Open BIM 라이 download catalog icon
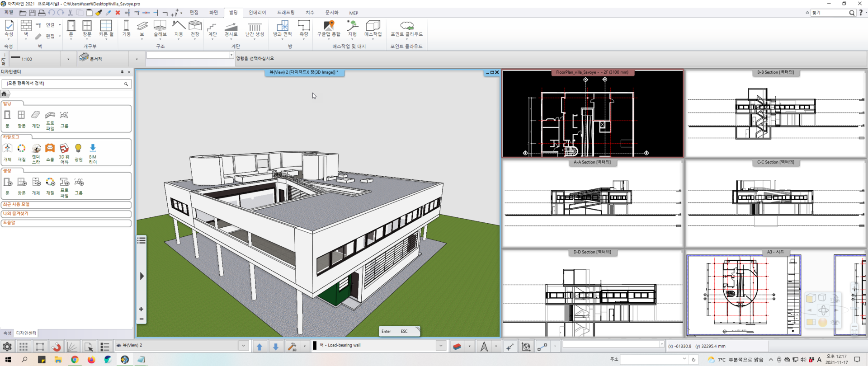The image size is (868, 366). 93,154
